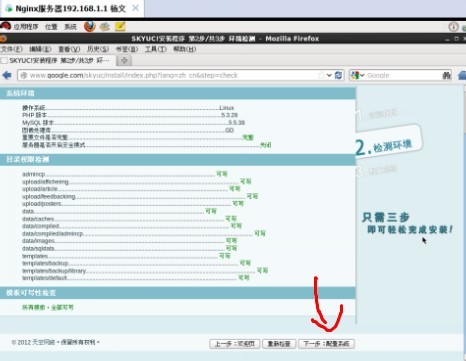
Task: Open the 书签(B) bookmarks menu
Action: point(127,49)
